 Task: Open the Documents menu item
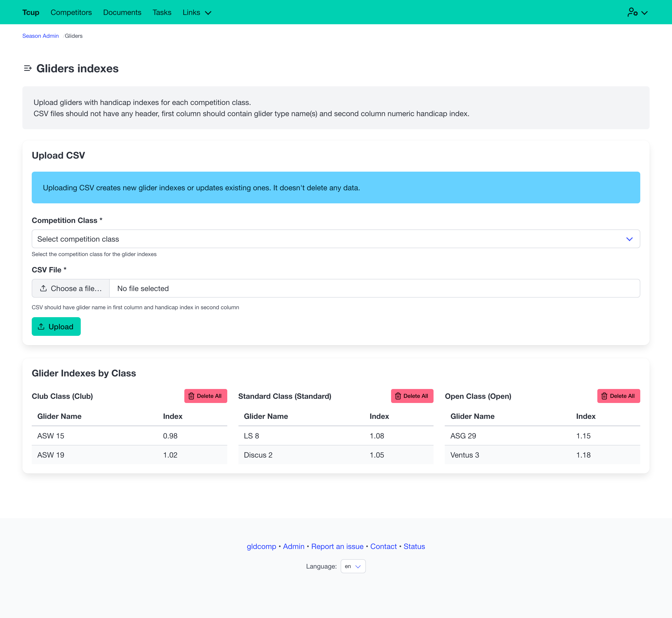pos(122,12)
